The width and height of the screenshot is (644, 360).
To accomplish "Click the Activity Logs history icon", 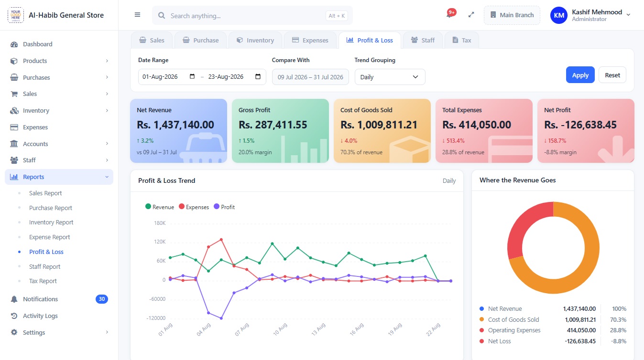I will point(14,316).
